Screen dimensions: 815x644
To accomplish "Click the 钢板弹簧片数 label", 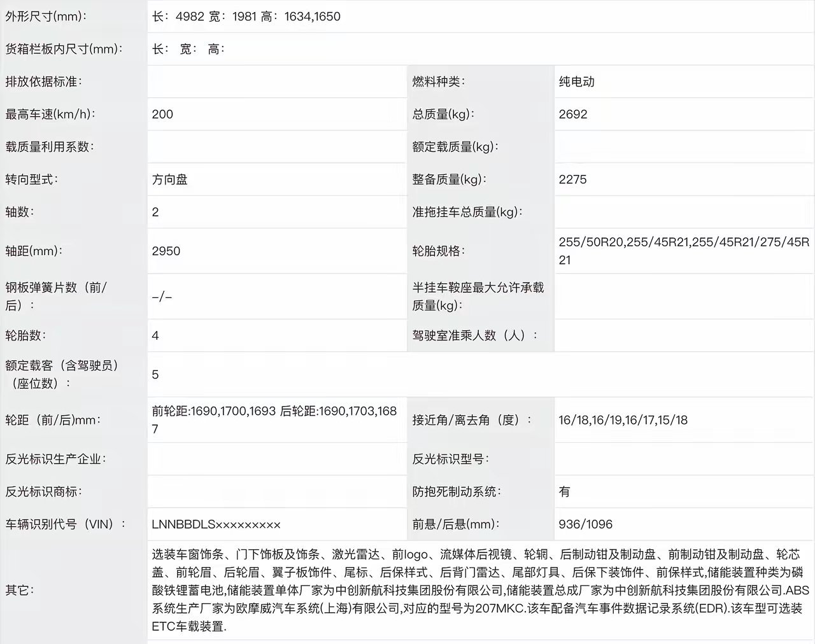I will [57, 297].
